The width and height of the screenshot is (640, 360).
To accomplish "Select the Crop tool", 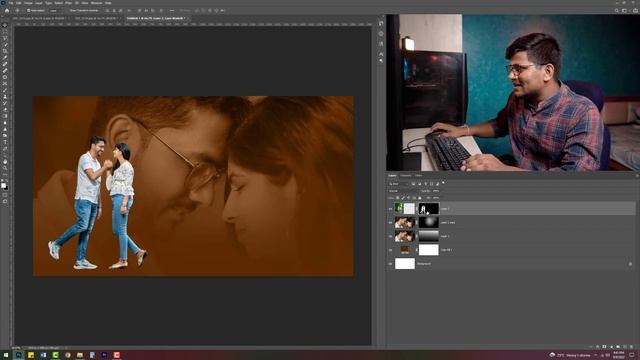I will point(5,51).
